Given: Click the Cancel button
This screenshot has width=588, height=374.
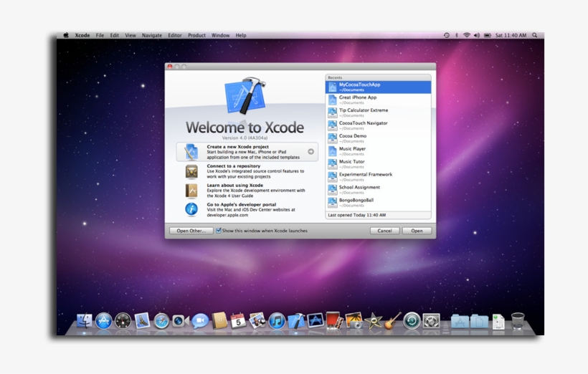Looking at the screenshot, I should pyautogui.click(x=385, y=231).
